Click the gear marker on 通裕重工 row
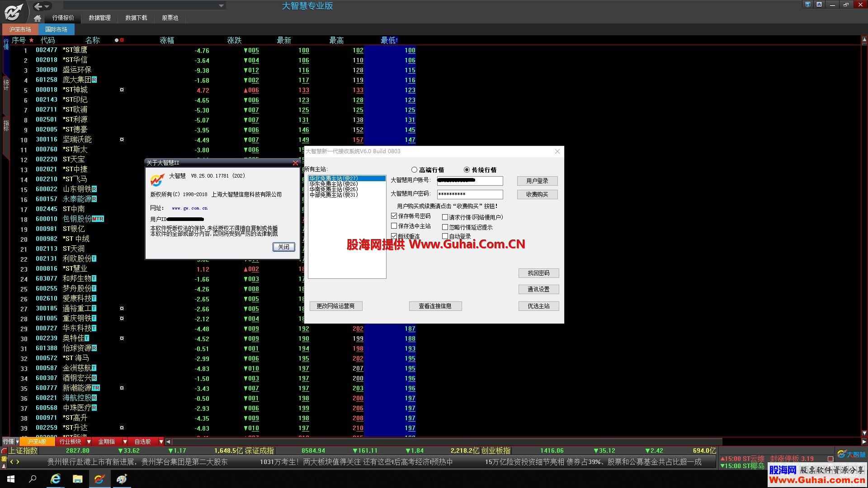The image size is (868, 488). click(x=122, y=308)
